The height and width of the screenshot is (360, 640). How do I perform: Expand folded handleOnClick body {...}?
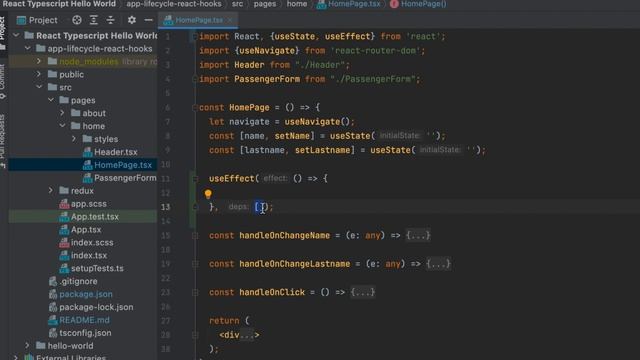click(x=363, y=292)
